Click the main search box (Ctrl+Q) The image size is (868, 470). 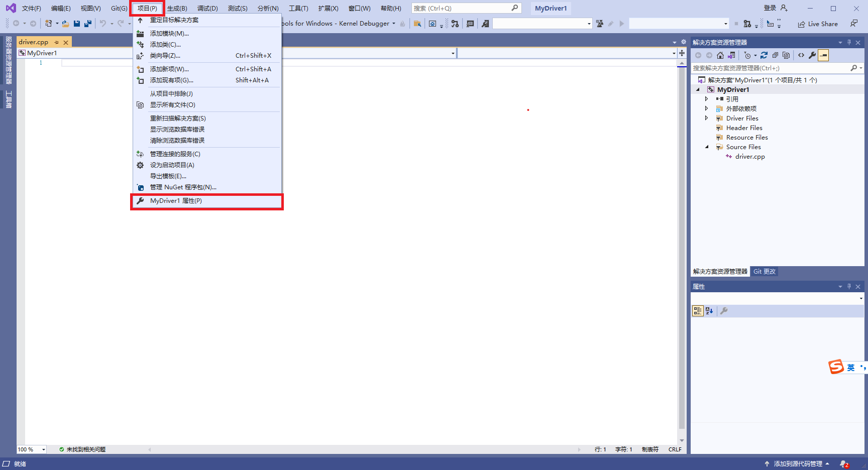(x=466, y=8)
